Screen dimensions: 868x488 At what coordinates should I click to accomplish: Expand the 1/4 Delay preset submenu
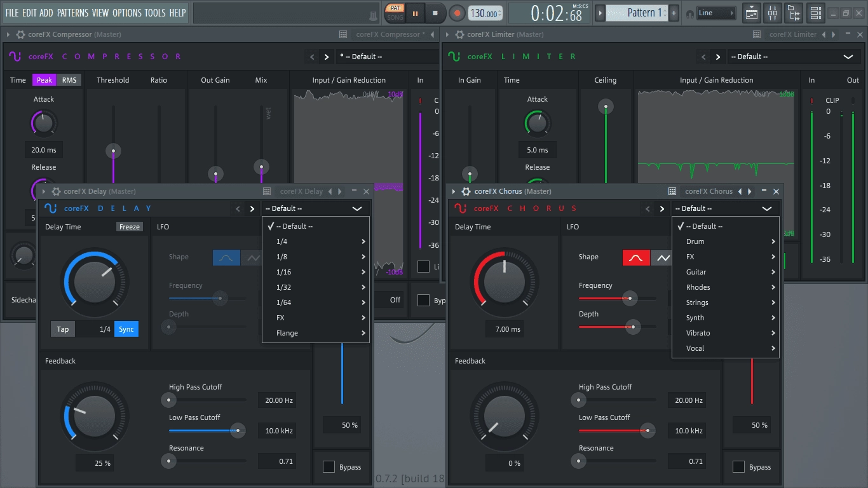coord(316,241)
